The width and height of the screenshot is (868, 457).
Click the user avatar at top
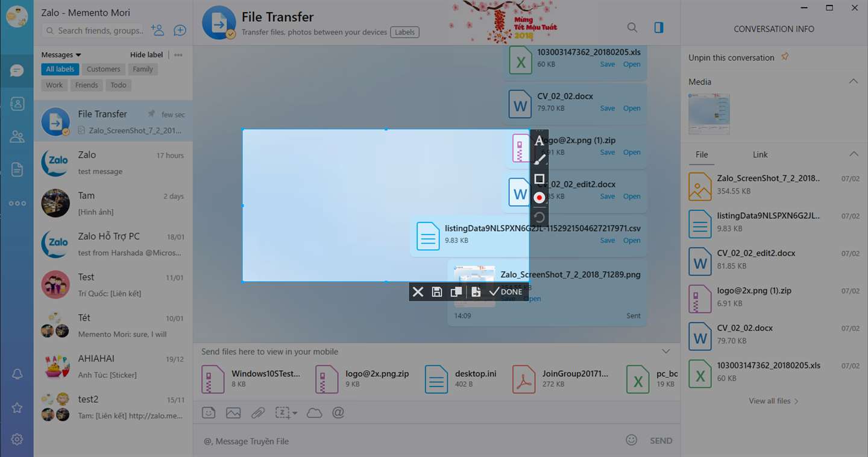click(17, 16)
